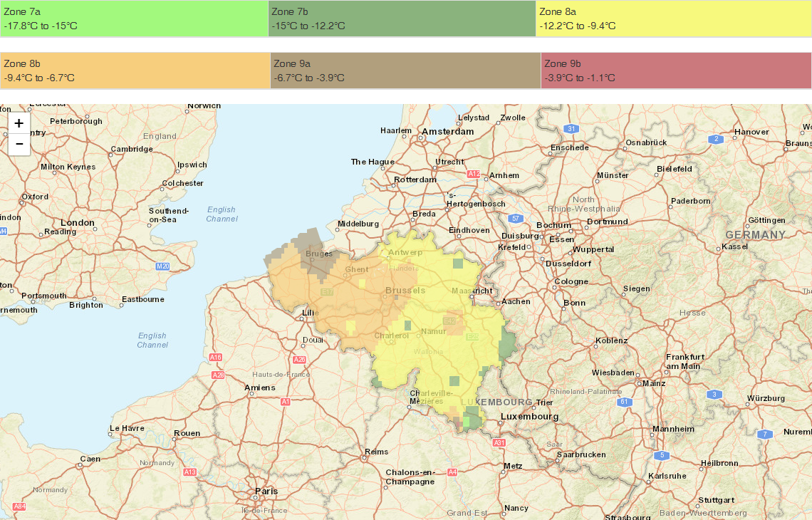Click the 7 autobahn shield near Nuremberg
The image size is (812, 520).
[x=765, y=434]
